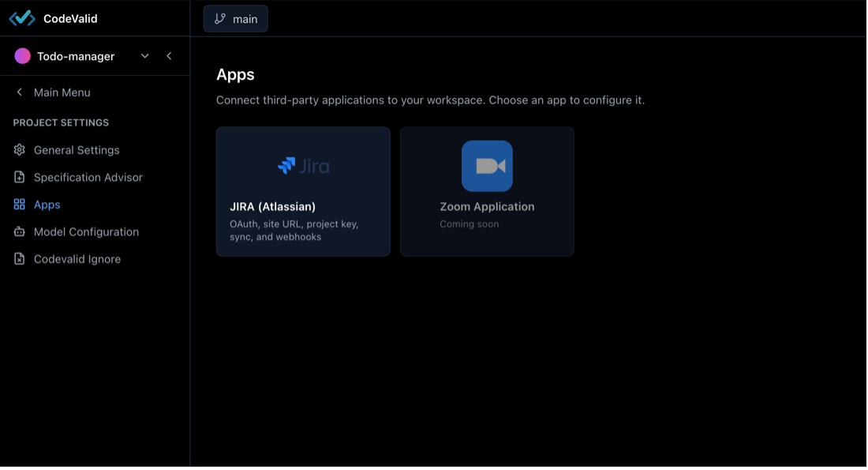Click the Main Menu back chevron
868x470 pixels.
click(x=20, y=92)
